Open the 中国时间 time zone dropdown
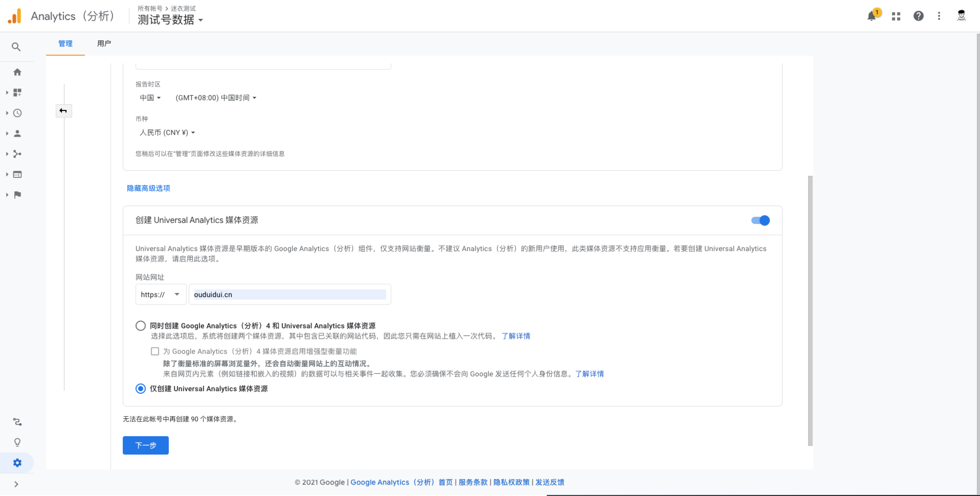This screenshot has height=496, width=980. click(216, 98)
